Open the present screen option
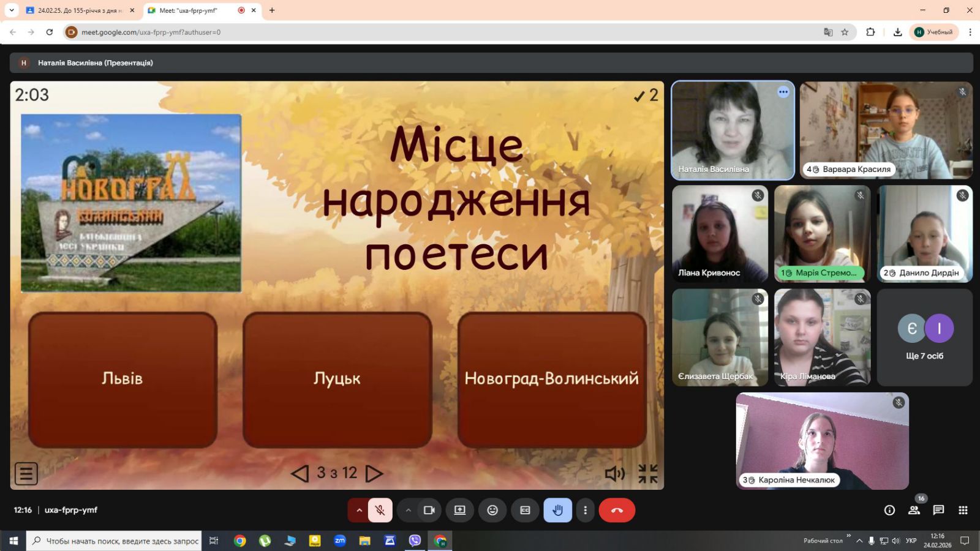 click(459, 510)
